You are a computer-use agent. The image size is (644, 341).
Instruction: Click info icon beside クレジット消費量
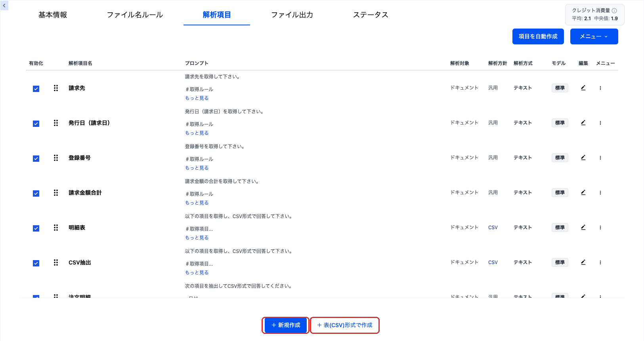(x=614, y=11)
